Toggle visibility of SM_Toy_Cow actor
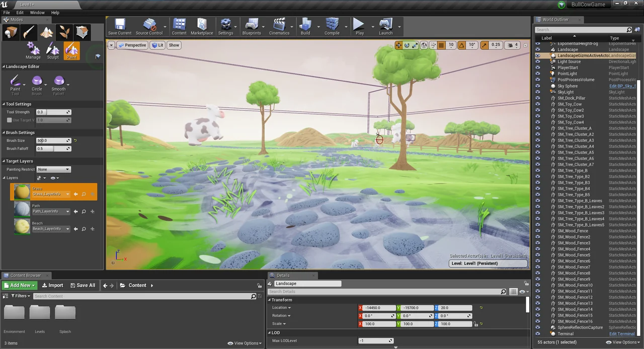The width and height of the screenshot is (644, 349). tap(537, 104)
